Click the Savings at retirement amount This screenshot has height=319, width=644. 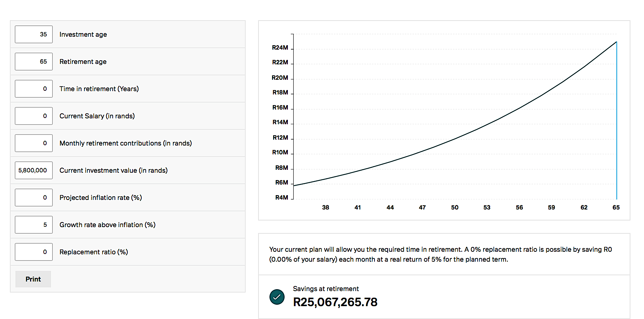(x=335, y=302)
